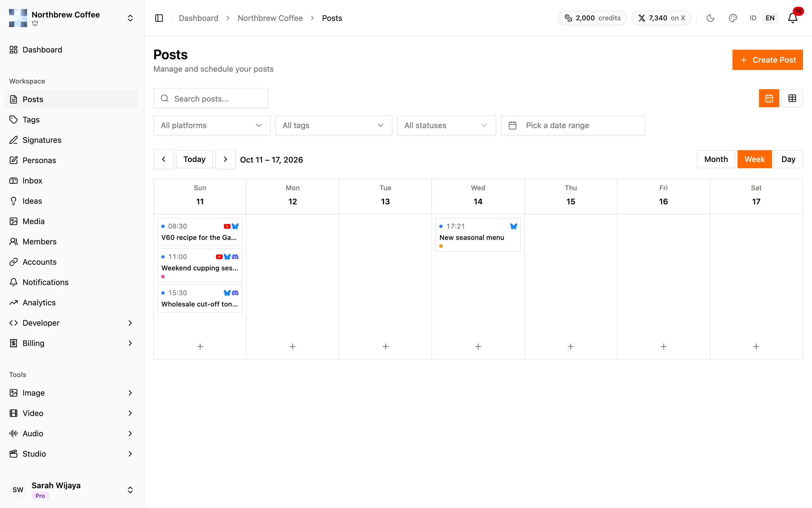
Task: Follow the Northbrew Coffee breadcrumb link
Action: pyautogui.click(x=270, y=18)
